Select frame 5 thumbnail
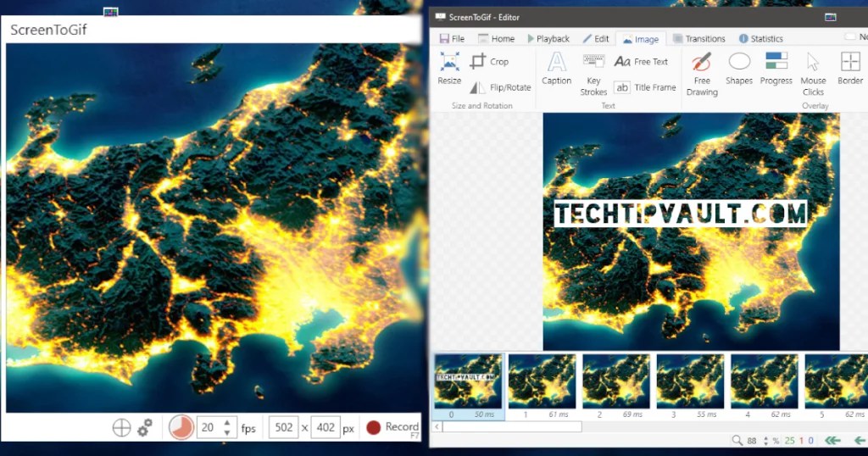This screenshot has width=868, height=456. 836,387
